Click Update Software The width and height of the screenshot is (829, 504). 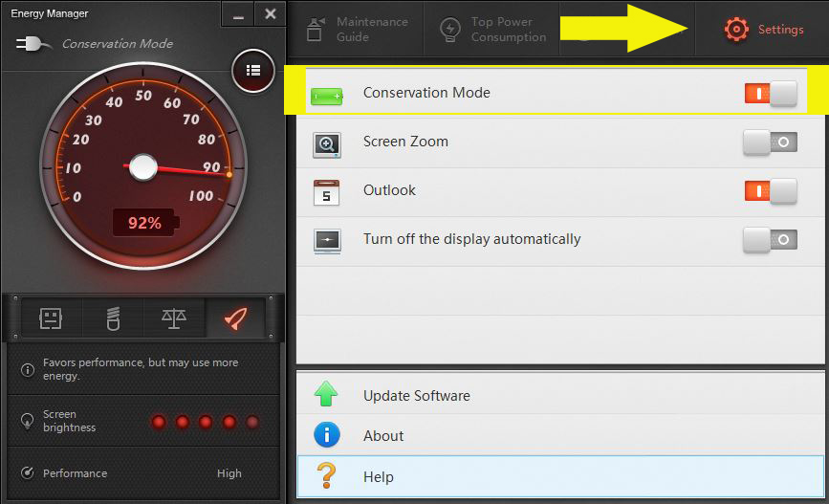coord(416,396)
